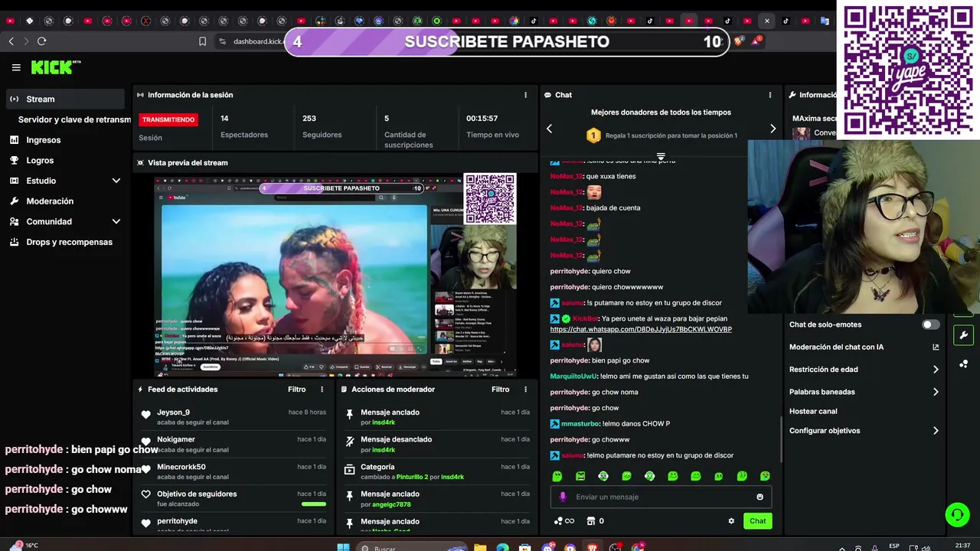Click the purple microphone icon in message box
The image size is (980, 551).
[x=563, y=497]
